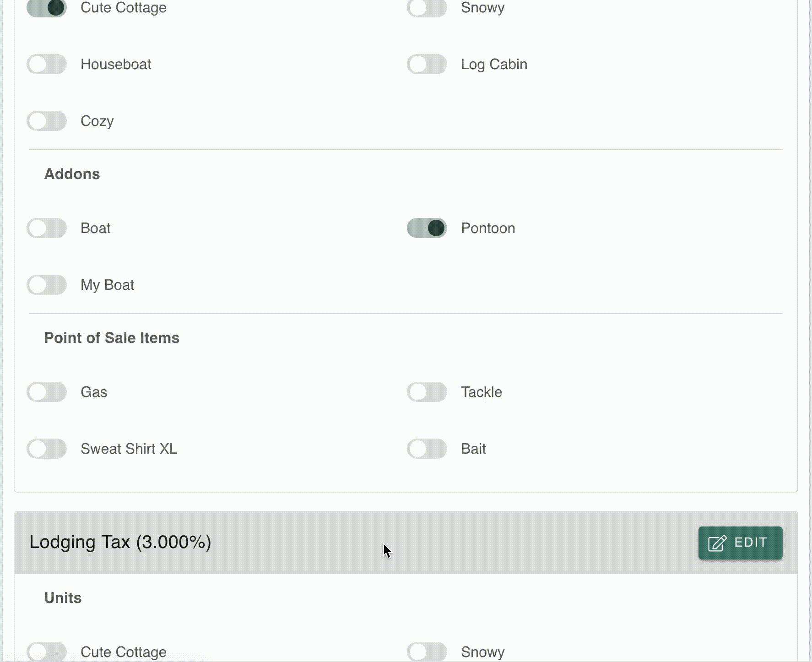Enable the Log Cabin toggle
The height and width of the screenshot is (662, 812).
427,64
